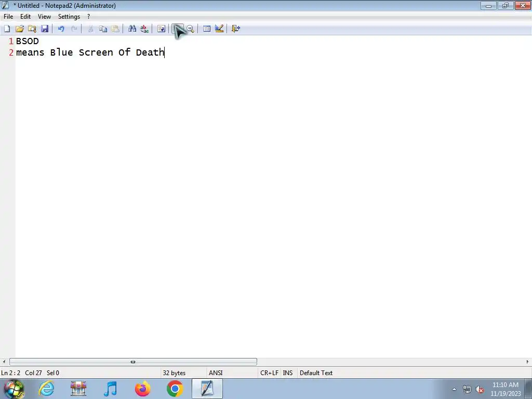Open the Windows Start menu
532x399 pixels.
point(14,389)
